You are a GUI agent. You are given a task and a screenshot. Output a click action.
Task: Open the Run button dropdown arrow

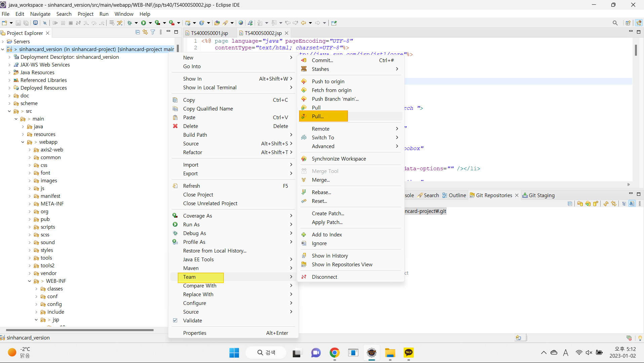[x=150, y=23]
